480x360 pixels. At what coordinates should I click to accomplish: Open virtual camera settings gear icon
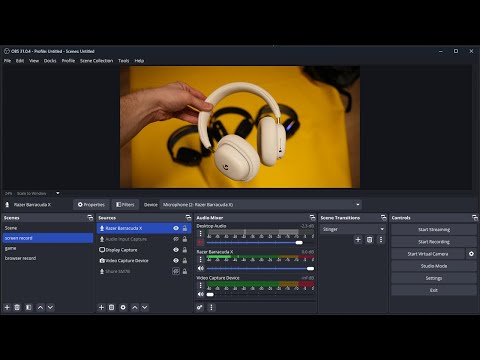471,254
